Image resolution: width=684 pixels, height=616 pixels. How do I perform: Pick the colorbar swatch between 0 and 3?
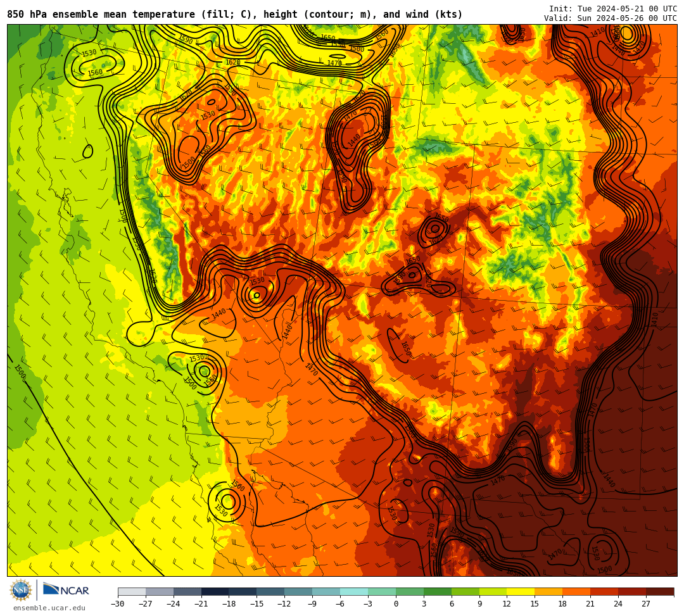410,591
